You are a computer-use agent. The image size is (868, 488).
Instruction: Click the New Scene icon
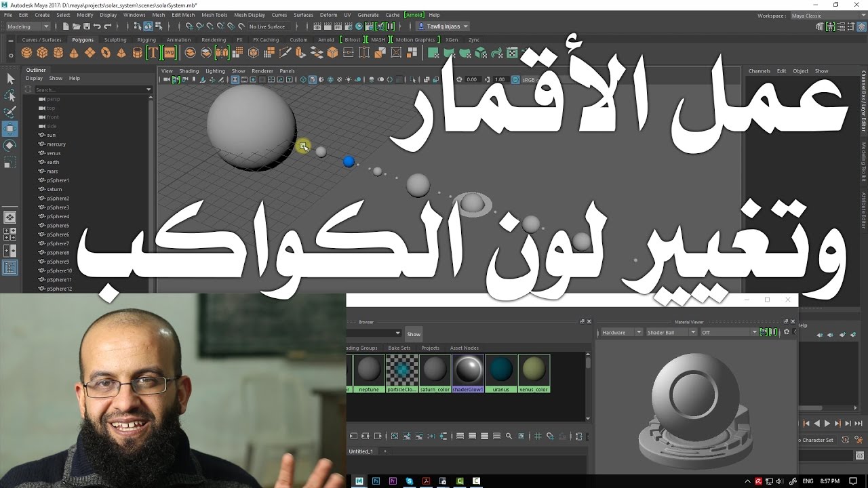point(66,26)
